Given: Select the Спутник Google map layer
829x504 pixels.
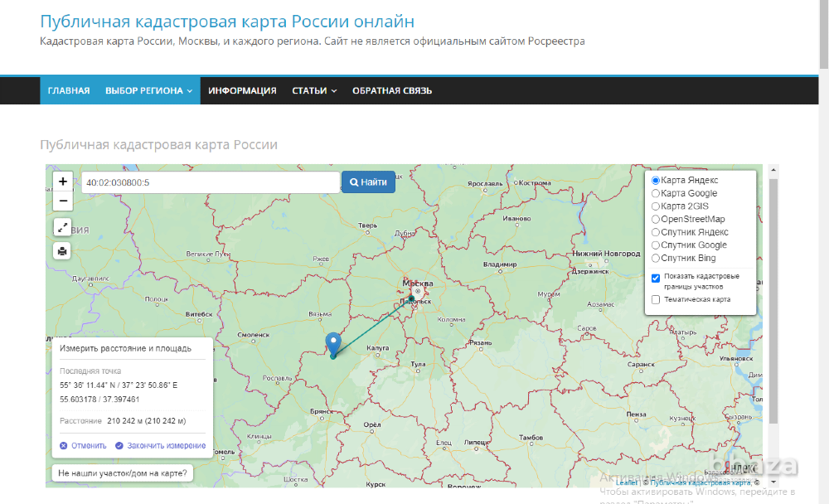Looking at the screenshot, I should (654, 245).
